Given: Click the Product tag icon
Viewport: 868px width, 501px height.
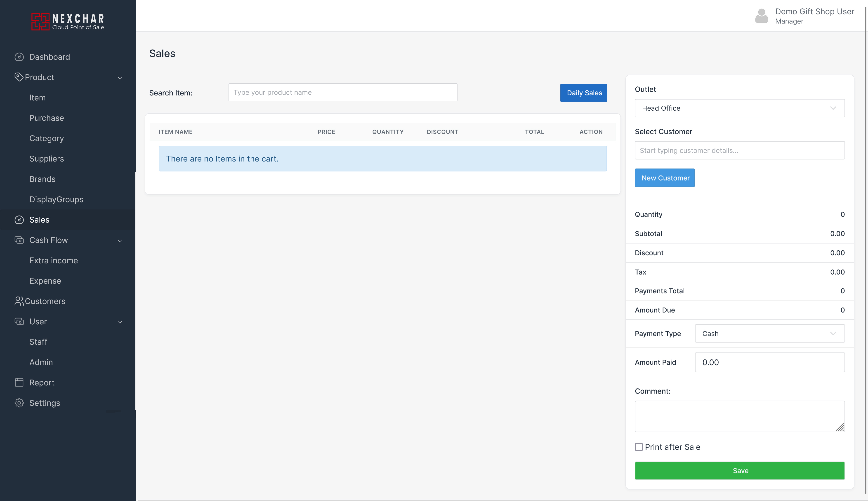Looking at the screenshot, I should click(x=19, y=77).
